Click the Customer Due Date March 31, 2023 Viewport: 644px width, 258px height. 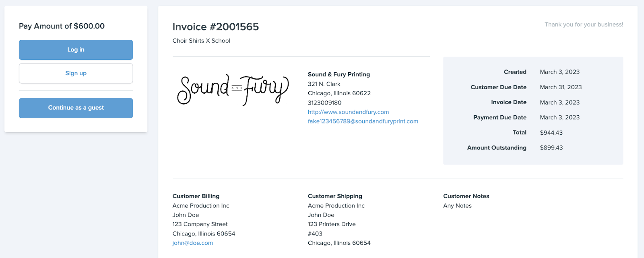560,87
